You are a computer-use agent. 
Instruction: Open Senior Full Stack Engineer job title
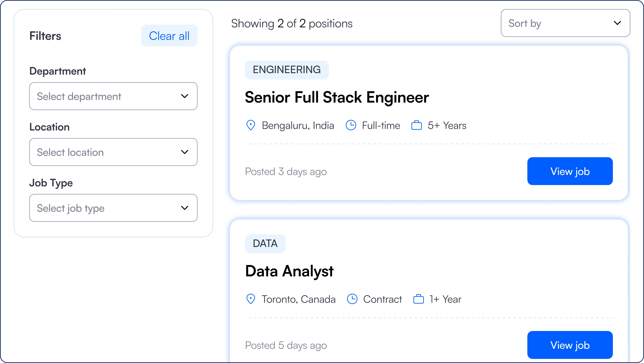(x=337, y=97)
